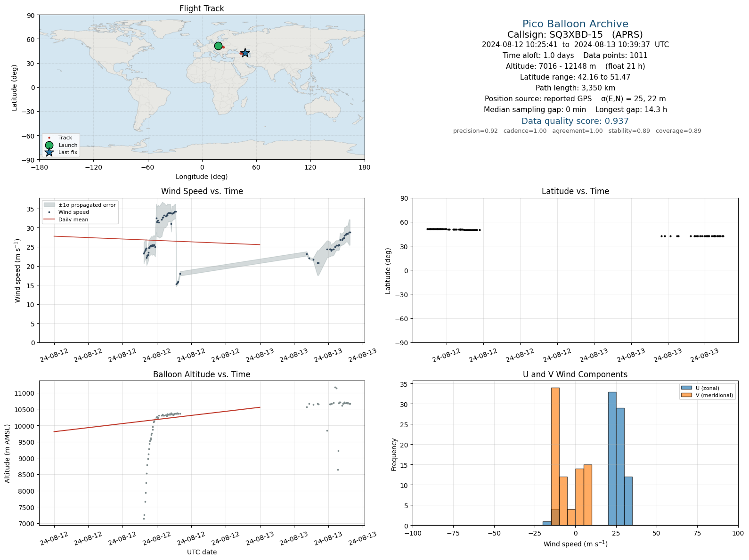Click the blue Last fix star on the map

coord(245,53)
